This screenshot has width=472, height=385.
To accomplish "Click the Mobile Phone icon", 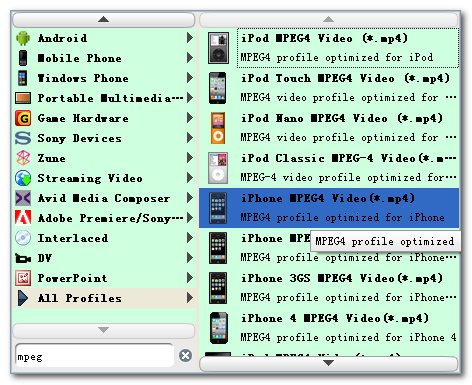I will [x=23, y=58].
